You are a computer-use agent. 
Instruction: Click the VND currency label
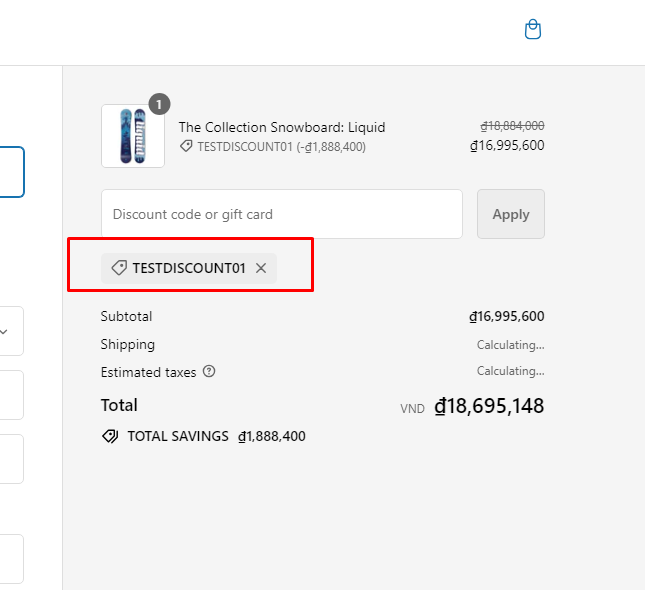[412, 408]
